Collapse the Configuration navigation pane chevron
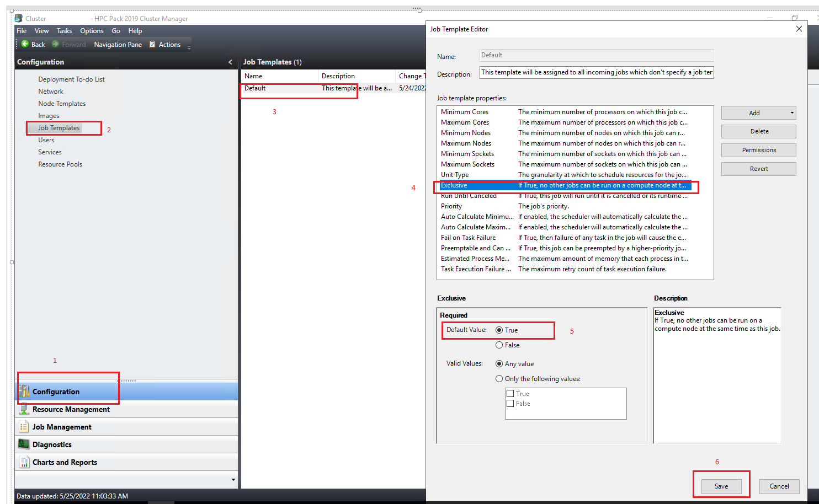Screen dimensions: 819x504 (x=230, y=62)
